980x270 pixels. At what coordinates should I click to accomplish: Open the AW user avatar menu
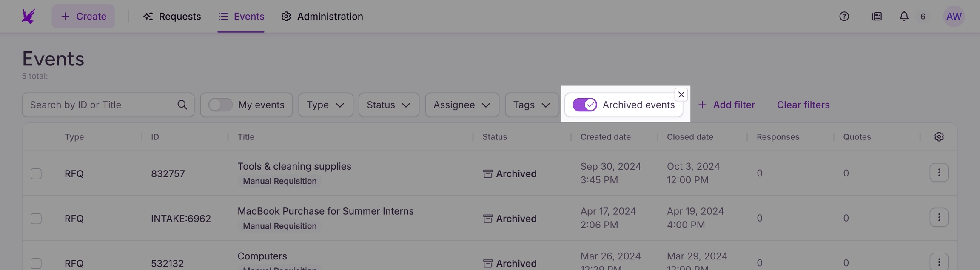tap(954, 16)
